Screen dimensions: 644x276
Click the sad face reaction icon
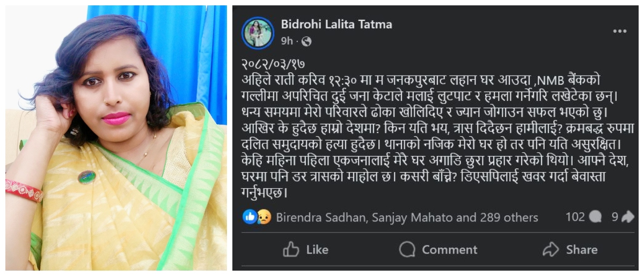pos(264,217)
